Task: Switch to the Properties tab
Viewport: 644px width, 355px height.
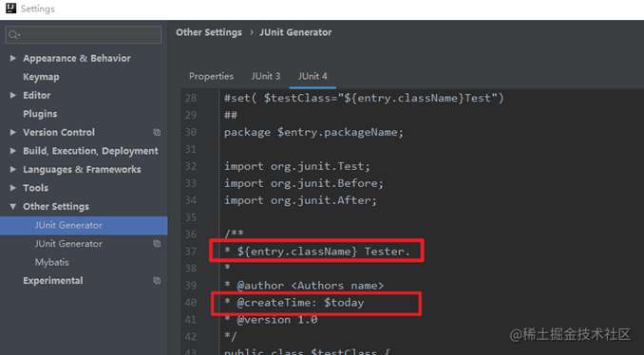Action: (211, 76)
